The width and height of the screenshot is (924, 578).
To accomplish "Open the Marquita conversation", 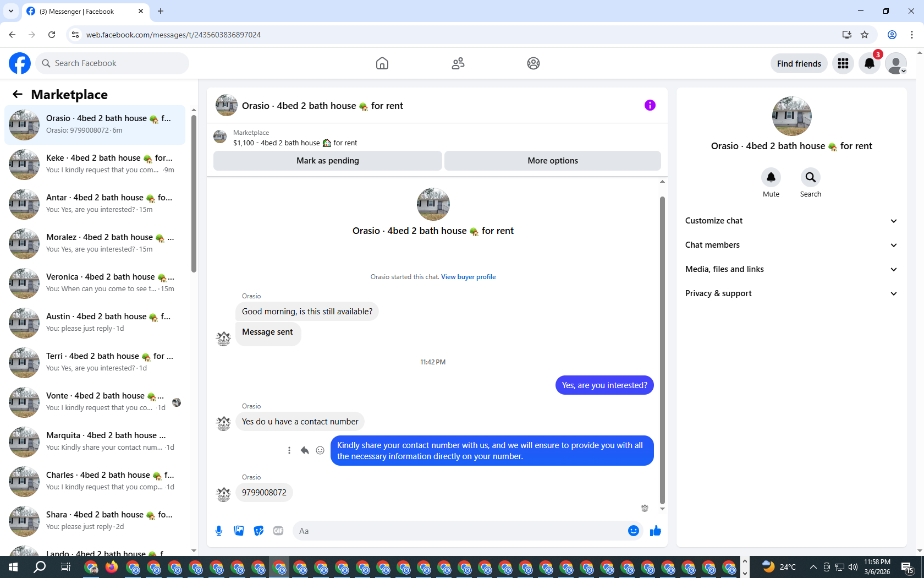I will point(95,441).
